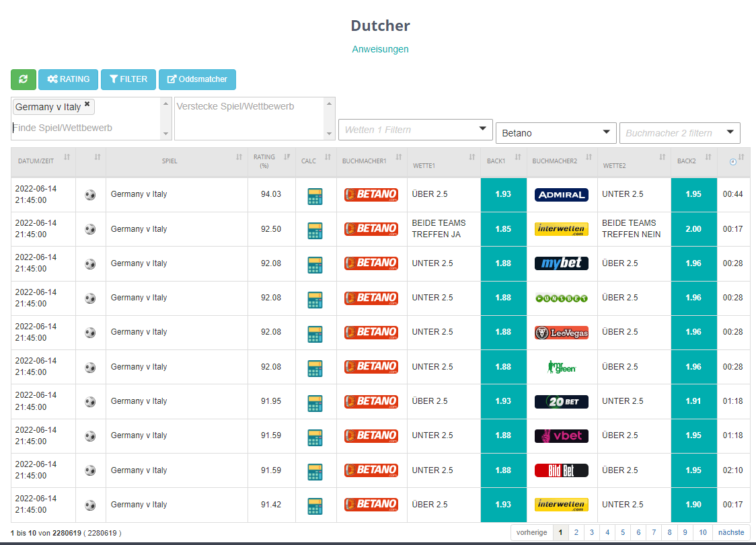Open calculator for the mybet row
756x545 pixels.
[x=315, y=265]
